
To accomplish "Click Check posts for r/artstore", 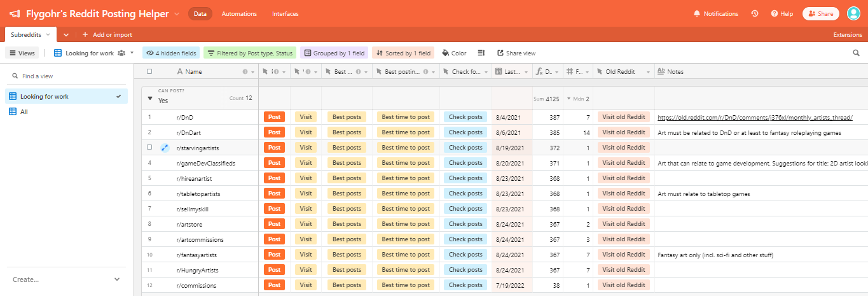I will point(465,224).
